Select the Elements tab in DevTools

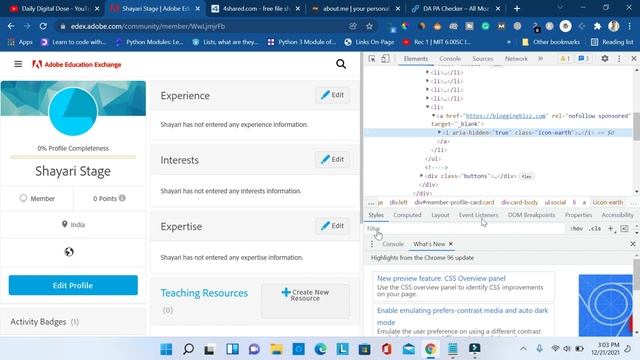416,59
